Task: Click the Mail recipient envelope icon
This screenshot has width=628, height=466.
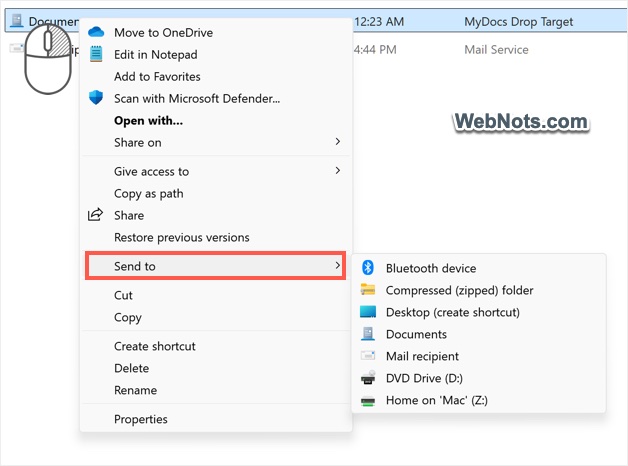Action: point(368,356)
